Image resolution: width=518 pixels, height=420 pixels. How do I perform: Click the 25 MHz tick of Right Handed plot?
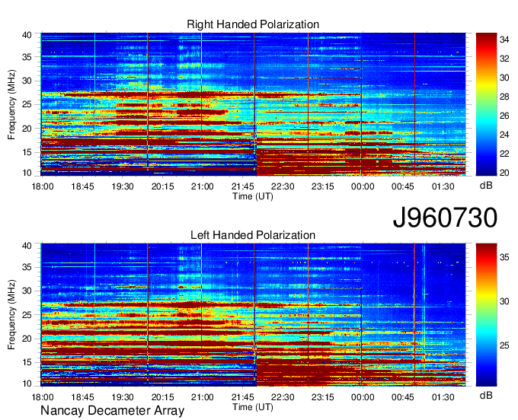pos(27,104)
